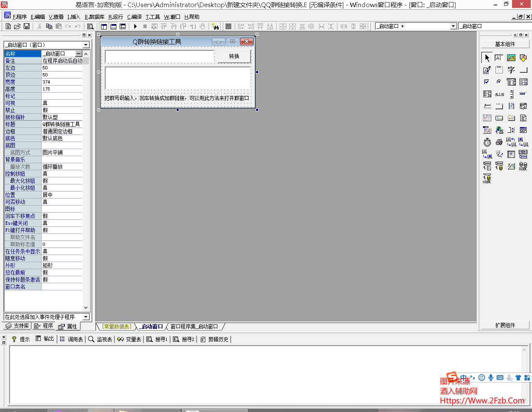The width and height of the screenshot is (532, 412).
Task: Open the 剪辑历史 tab
Action: pos(214,339)
